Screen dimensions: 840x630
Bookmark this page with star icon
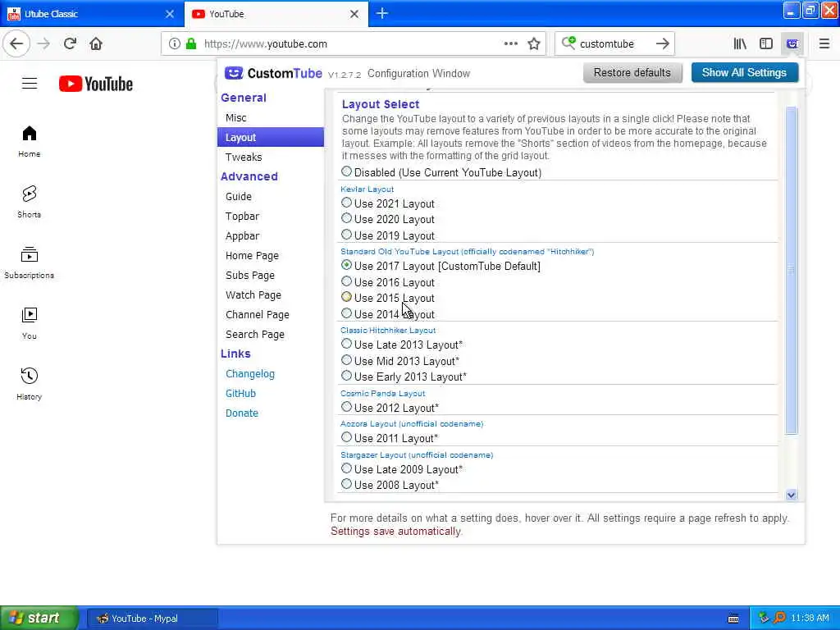click(533, 43)
